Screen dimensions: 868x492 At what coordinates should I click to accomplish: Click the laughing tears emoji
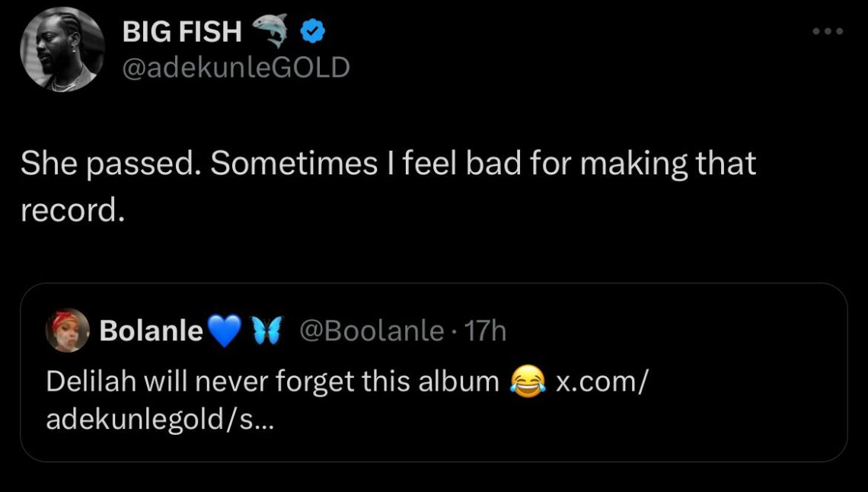coord(527,382)
